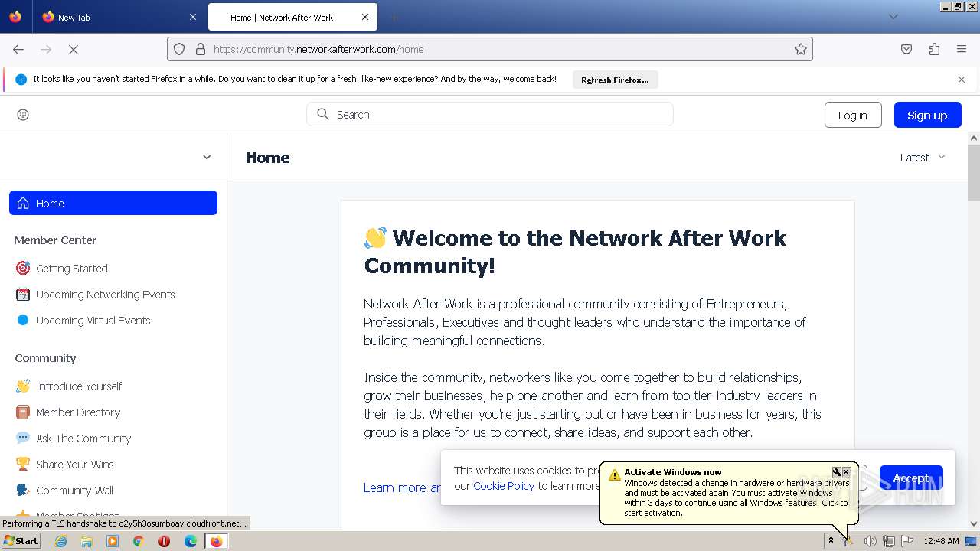Click the Learn more link
This screenshot has height=551, width=980.
click(402, 487)
